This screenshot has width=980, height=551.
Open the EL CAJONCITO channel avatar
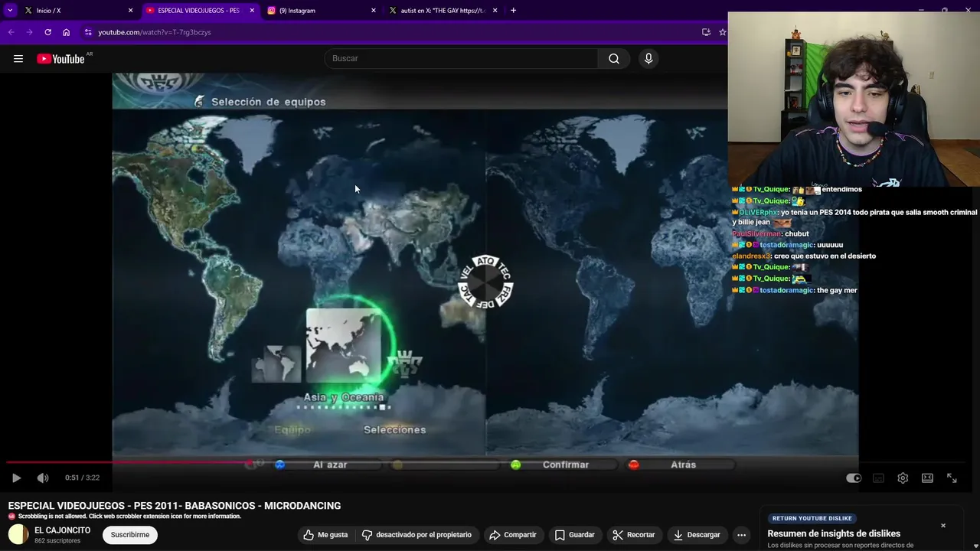(18, 535)
